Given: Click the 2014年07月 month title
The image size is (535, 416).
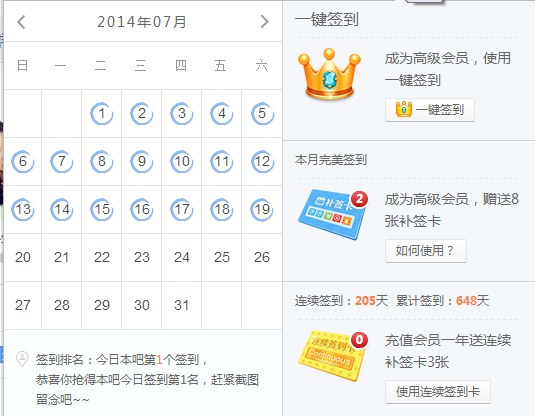Looking at the screenshot, I should (x=142, y=22).
